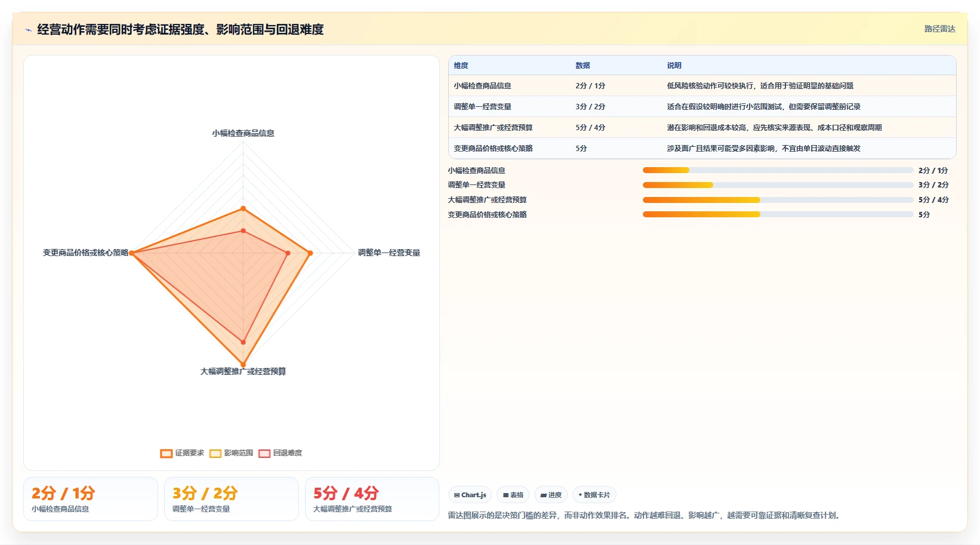This screenshot has height=545, width=980.
Task: Click the description starting 低风险核验动作
Action: point(760,86)
